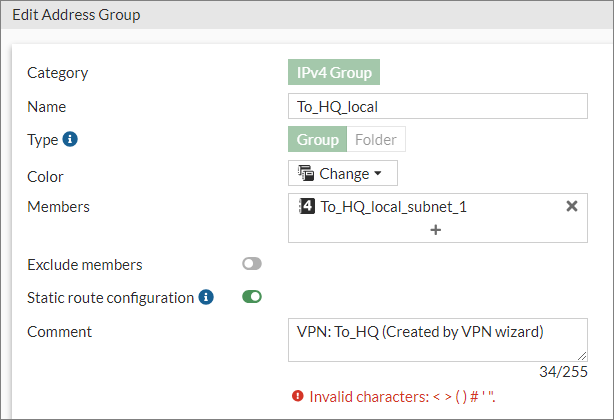
Task: Click inside the Comment text area
Action: tap(438, 340)
